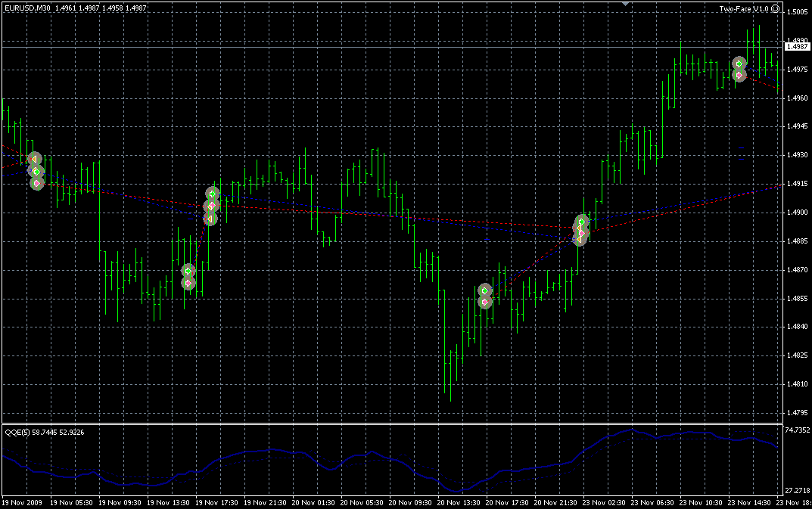Select the pink arrow below the 23 Nov green arrow
The height and width of the screenshot is (509, 812).
(739, 76)
